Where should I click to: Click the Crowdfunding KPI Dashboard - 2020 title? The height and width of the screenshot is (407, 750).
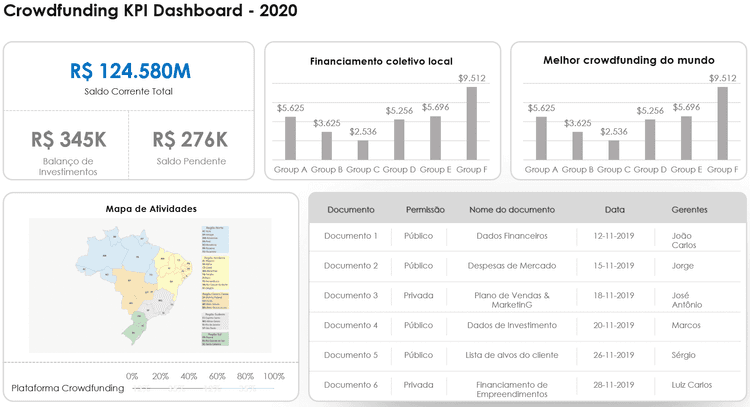tap(150, 11)
